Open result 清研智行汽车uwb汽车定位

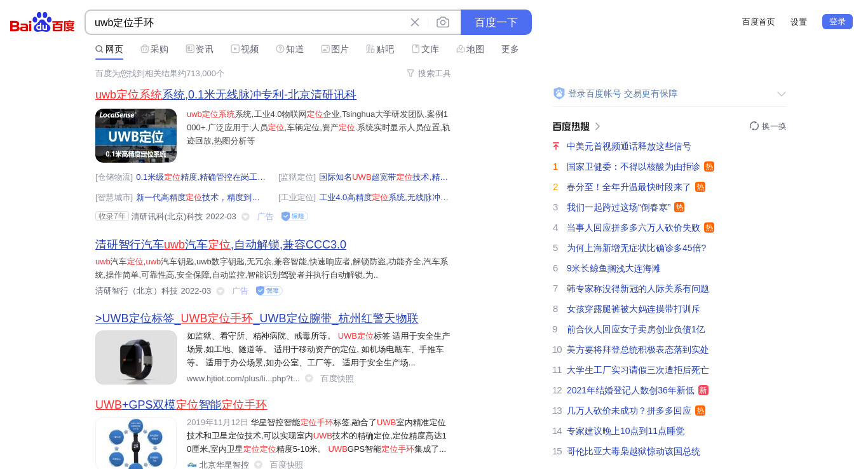tap(220, 245)
